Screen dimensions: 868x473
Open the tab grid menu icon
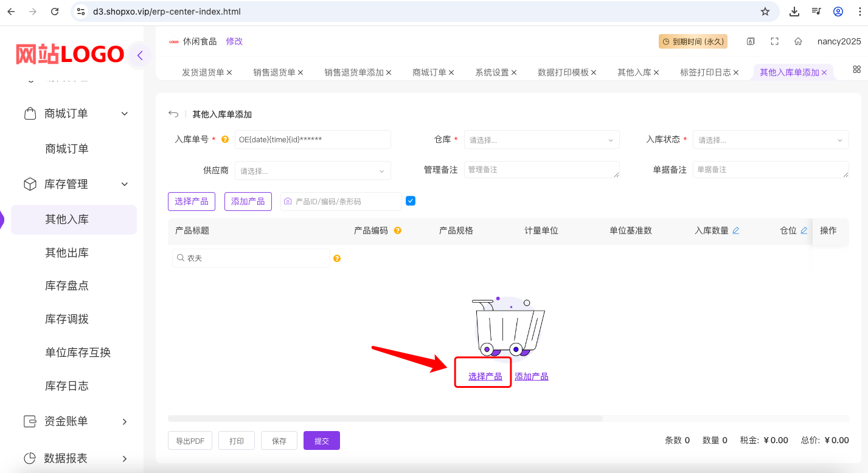(x=857, y=69)
